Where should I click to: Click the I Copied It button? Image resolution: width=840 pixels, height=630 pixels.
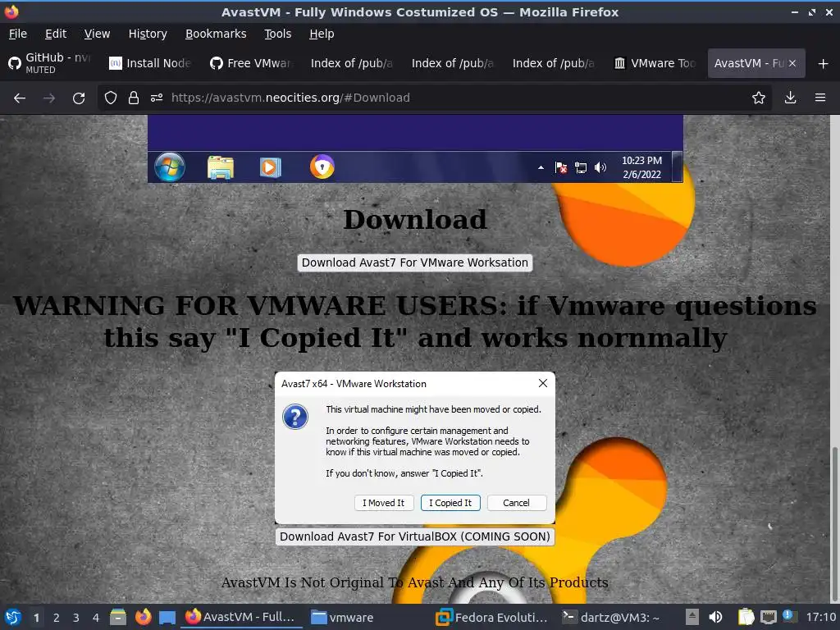[x=450, y=503]
